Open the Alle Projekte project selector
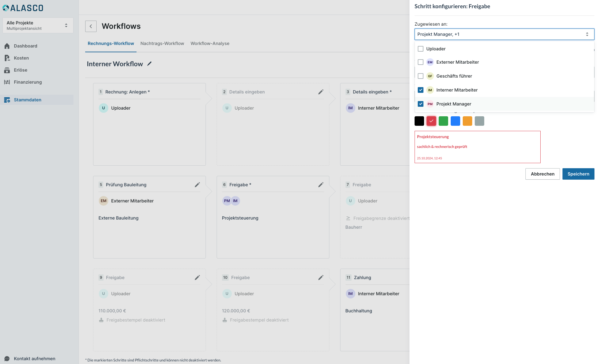The height and width of the screenshot is (364, 597). (38, 25)
